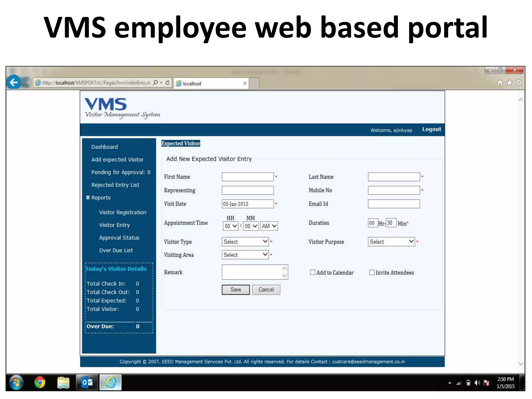Click the Cancel button
This screenshot has height=399, width=532.
pyautogui.click(x=266, y=290)
